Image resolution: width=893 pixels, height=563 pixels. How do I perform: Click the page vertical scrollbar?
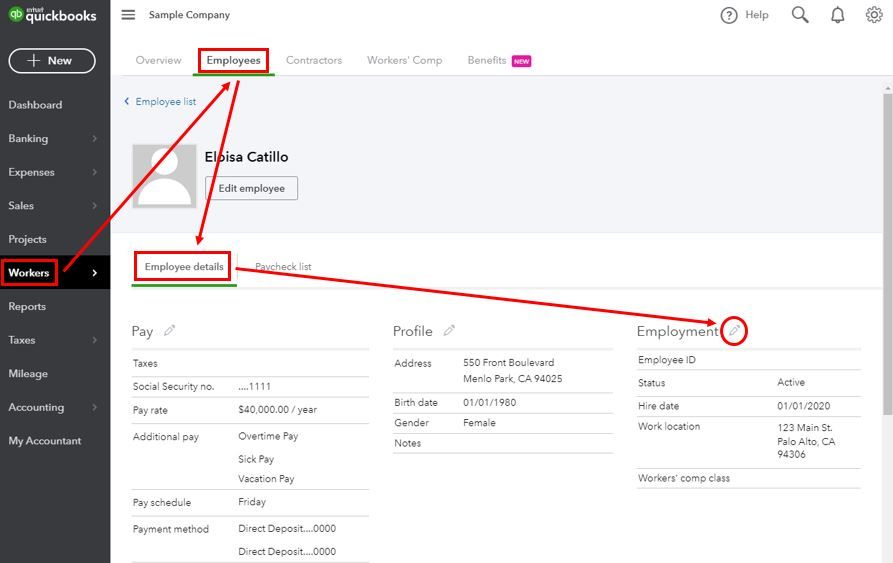coord(887,254)
